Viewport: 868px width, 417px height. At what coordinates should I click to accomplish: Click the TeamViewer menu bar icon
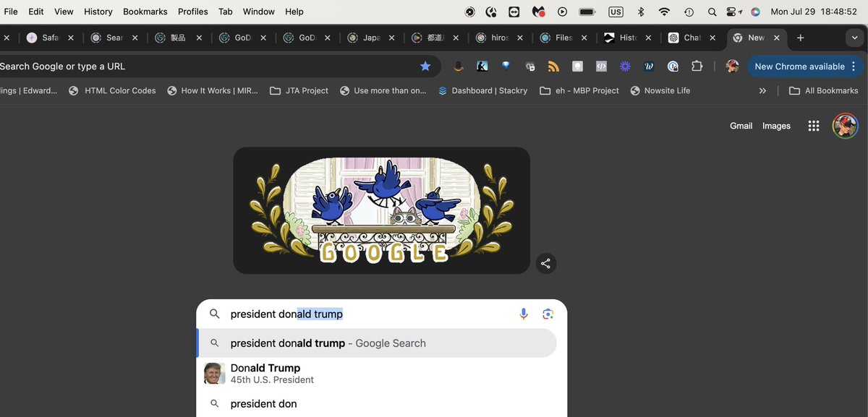[514, 12]
